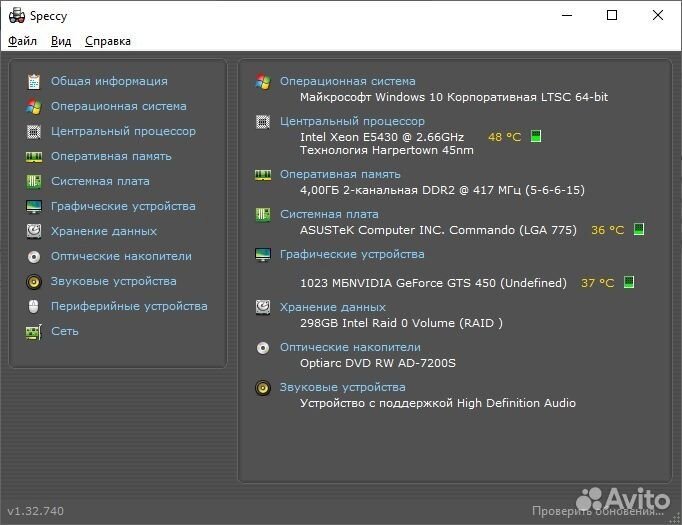
Task: Click the hard drive storage icon in sidebar
Action: pos(34,231)
